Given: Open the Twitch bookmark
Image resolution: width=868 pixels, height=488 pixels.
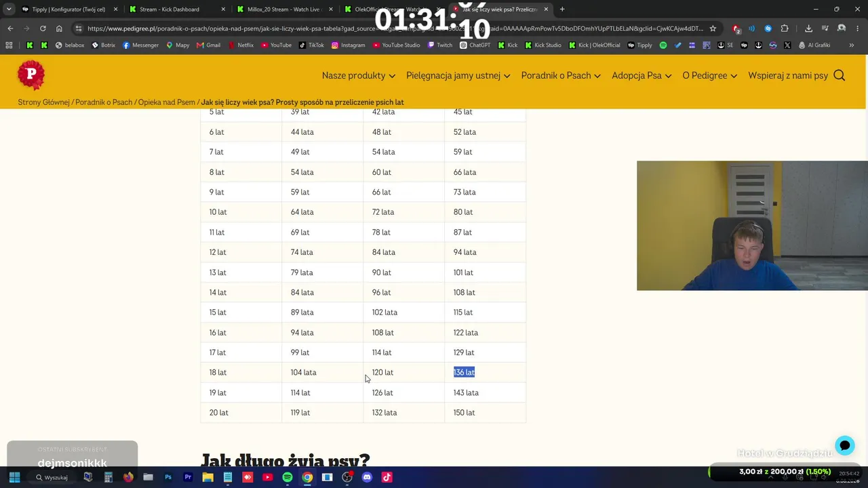Looking at the screenshot, I should click(x=440, y=45).
